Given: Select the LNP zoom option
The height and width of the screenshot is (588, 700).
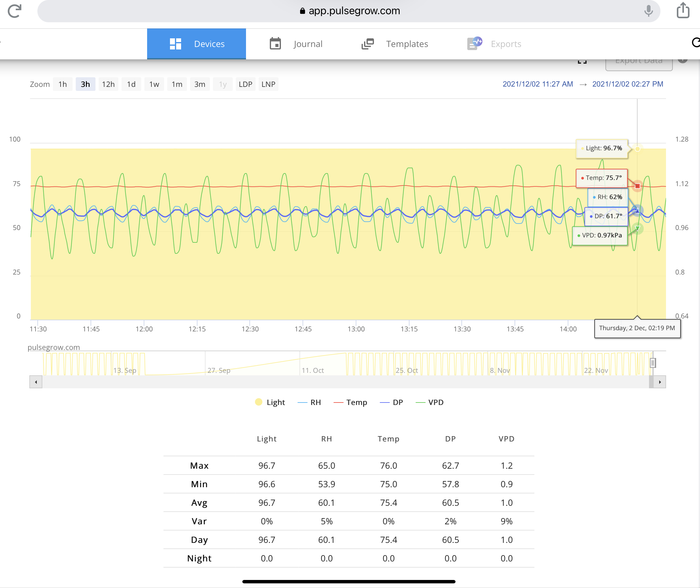Looking at the screenshot, I should click(x=268, y=84).
